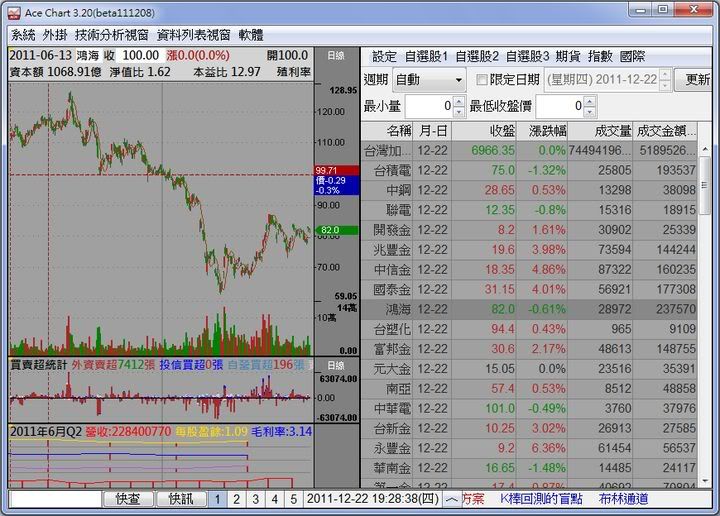Switch to page 3 button
720x516 pixels.
[255, 499]
